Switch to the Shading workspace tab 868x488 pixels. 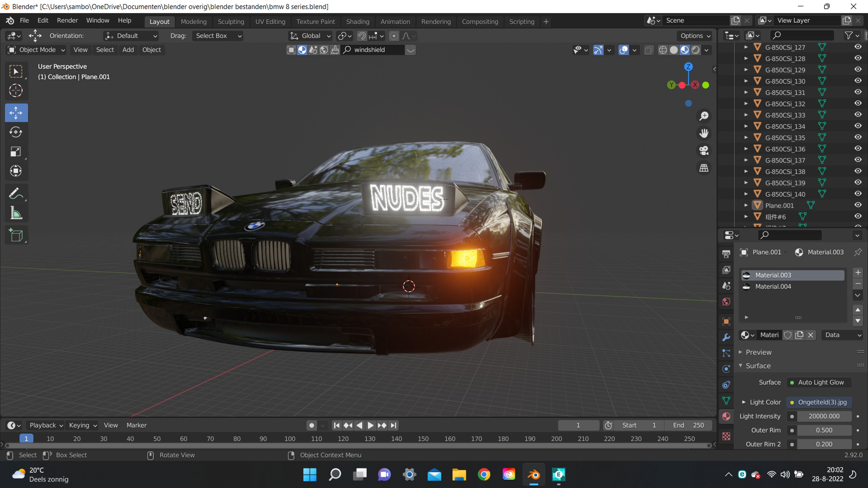[x=358, y=22]
